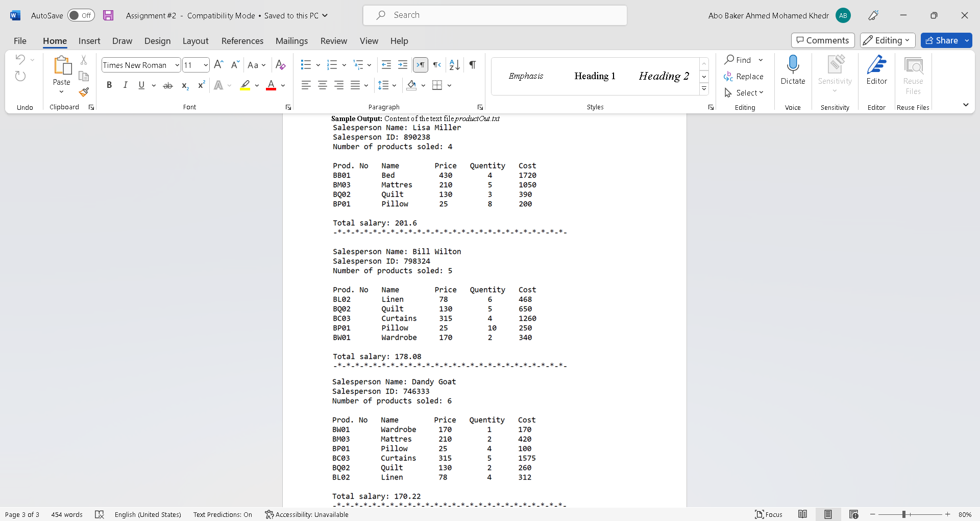This screenshot has width=980, height=521.
Task: Switch to Print Layout view
Action: click(x=828, y=514)
